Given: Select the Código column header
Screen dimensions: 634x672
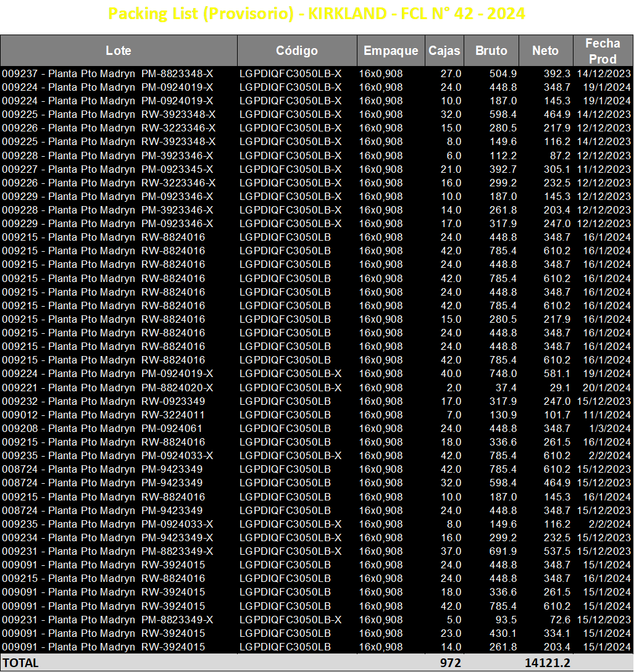Looking at the screenshot, I should [x=297, y=51].
